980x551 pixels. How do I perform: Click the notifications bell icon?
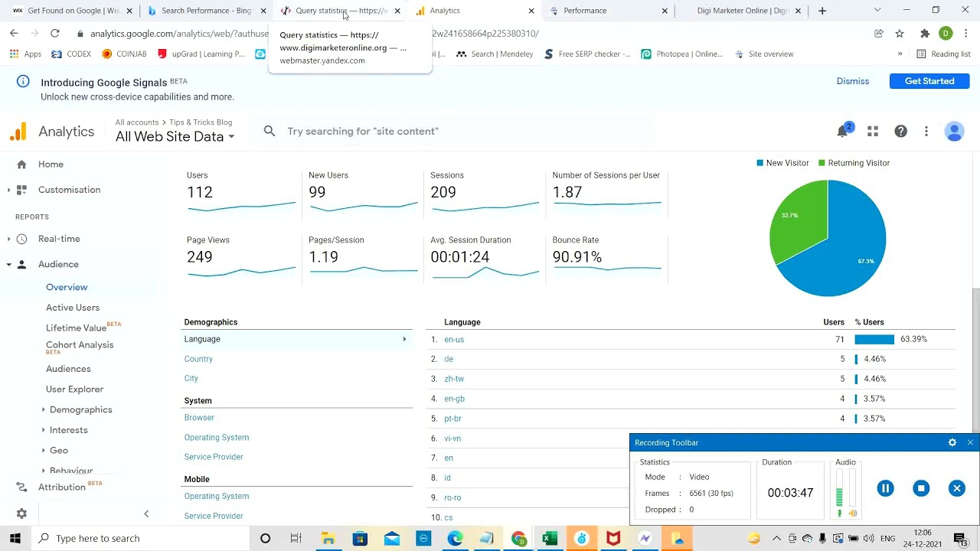point(842,132)
